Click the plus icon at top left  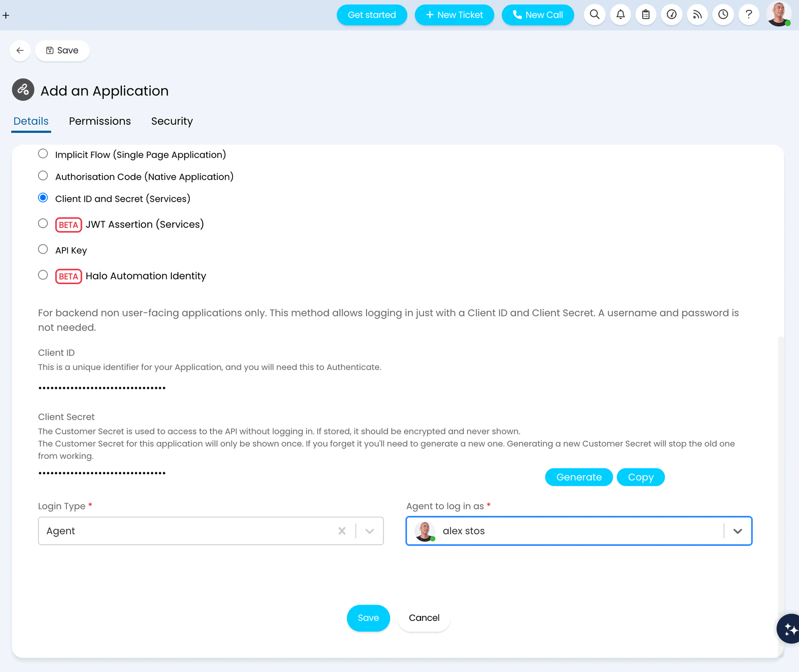pyautogui.click(x=6, y=15)
